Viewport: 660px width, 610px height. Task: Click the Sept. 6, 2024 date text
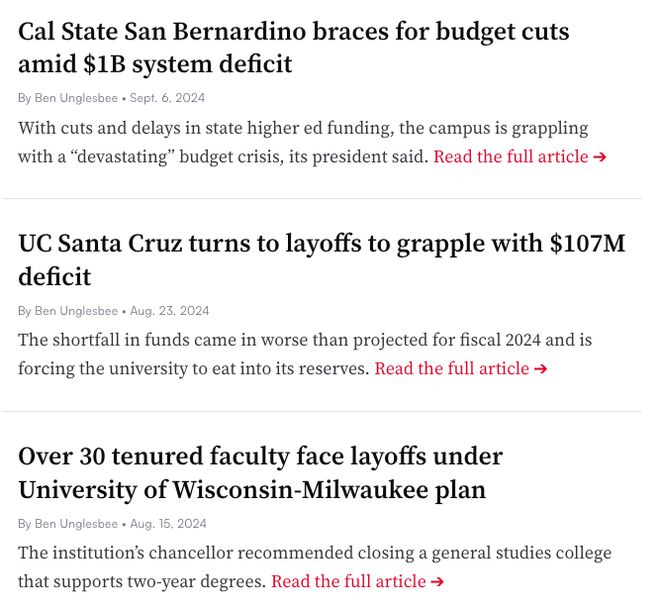pos(167,98)
